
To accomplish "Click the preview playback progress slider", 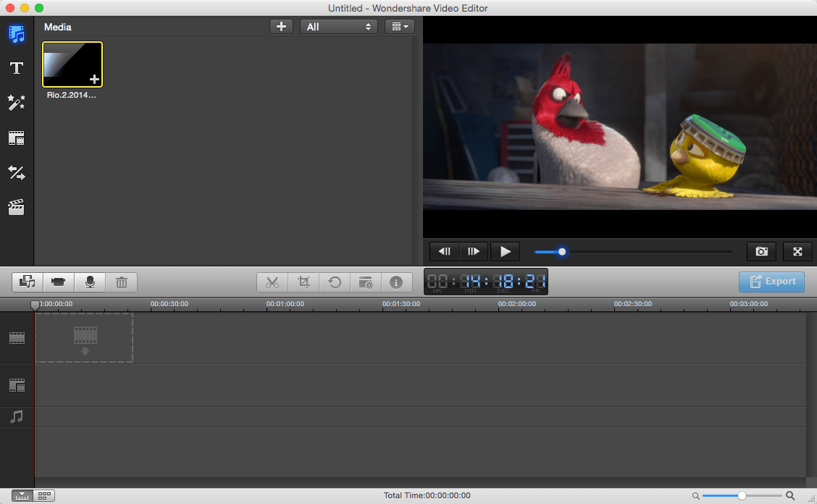I will [x=633, y=252].
